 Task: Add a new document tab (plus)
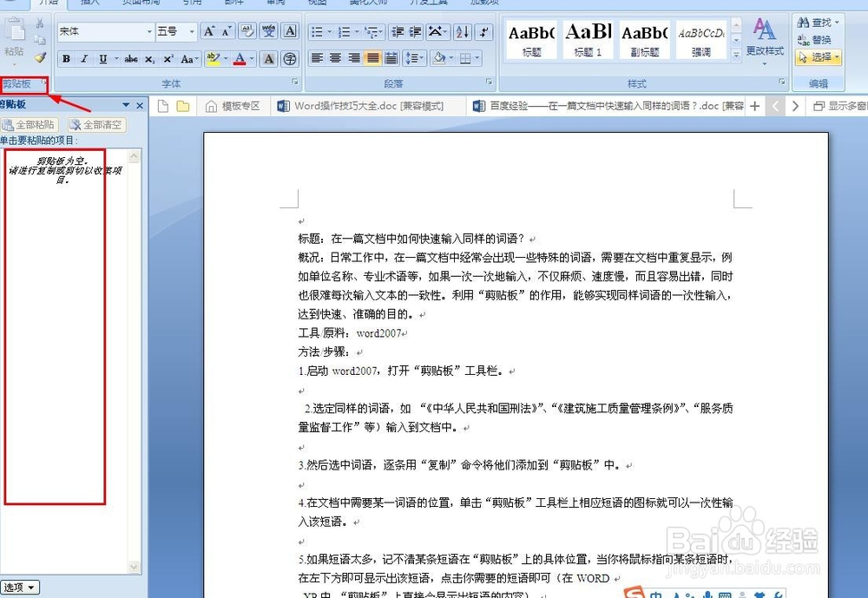(754, 106)
